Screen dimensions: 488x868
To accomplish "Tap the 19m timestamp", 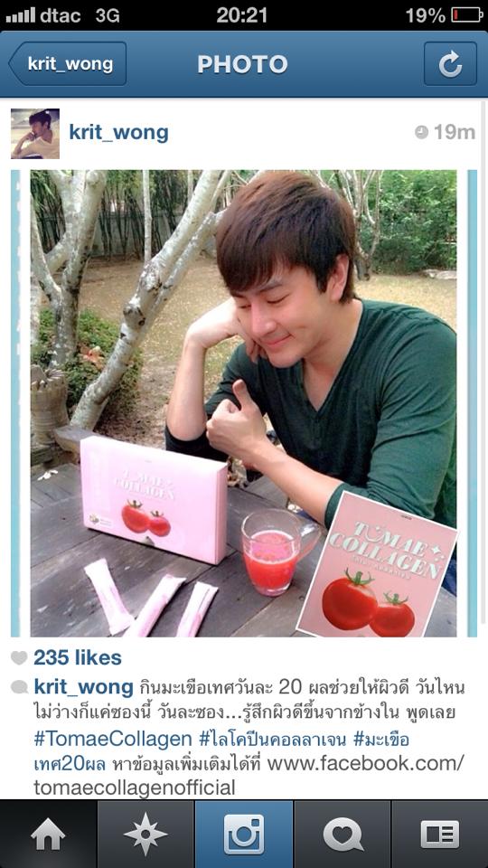I will tap(446, 132).
